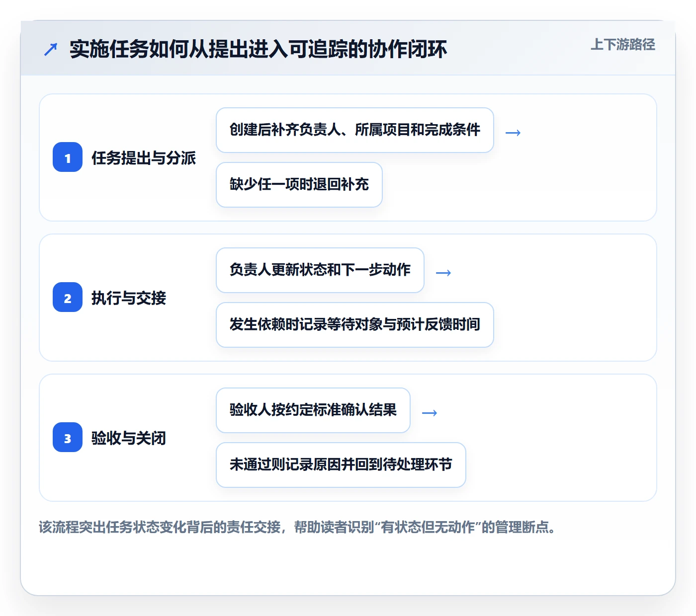Click the number 1 step badge
Viewport: 696px width, 616px height.
[x=68, y=157]
